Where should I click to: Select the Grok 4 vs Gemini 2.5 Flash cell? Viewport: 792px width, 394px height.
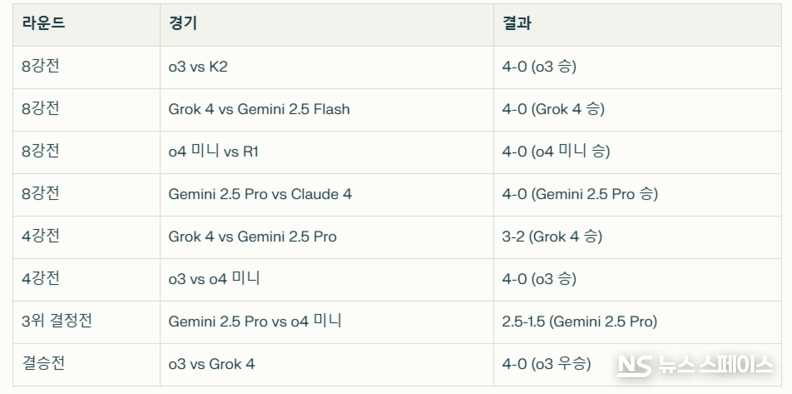coord(327,110)
